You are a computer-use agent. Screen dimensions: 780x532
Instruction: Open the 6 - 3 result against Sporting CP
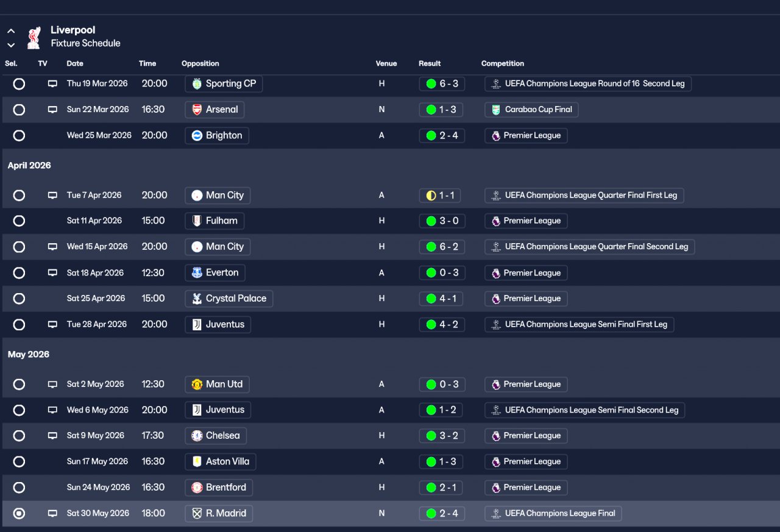tap(442, 84)
